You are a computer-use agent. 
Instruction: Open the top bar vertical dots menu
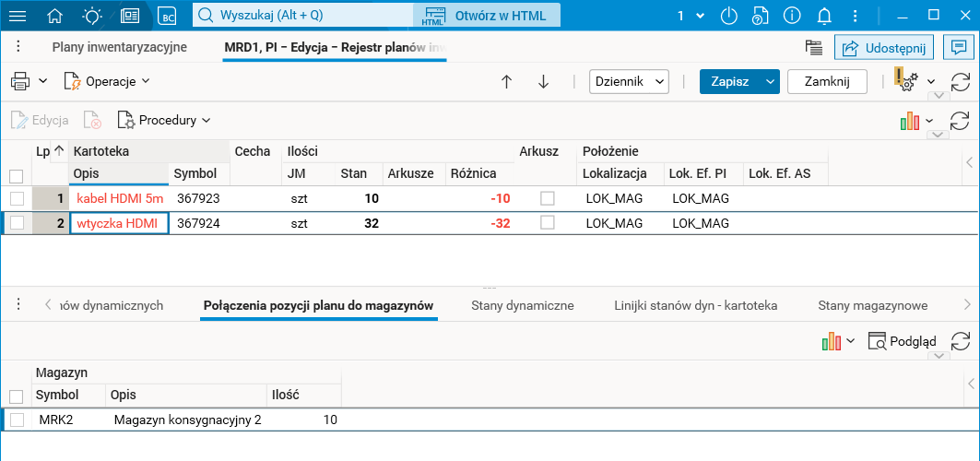[x=856, y=16]
